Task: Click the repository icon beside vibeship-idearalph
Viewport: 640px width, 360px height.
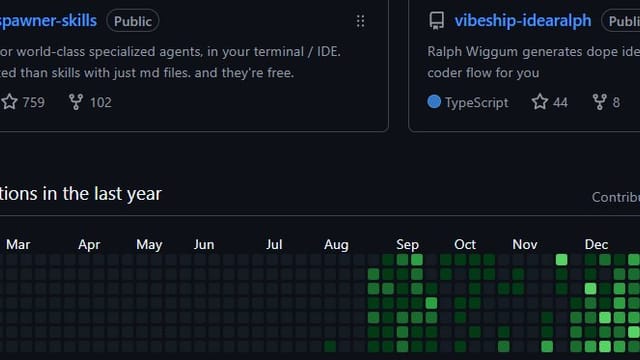Action: (x=436, y=20)
